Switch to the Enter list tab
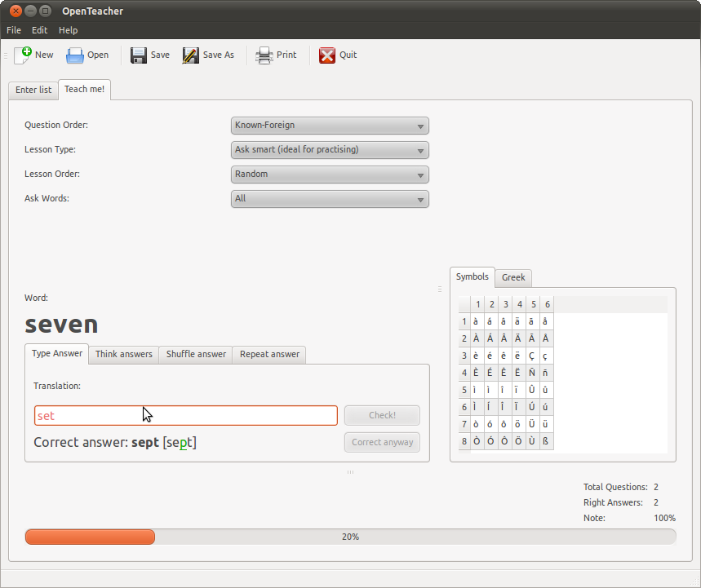Screen dimensions: 701x588 33,90
